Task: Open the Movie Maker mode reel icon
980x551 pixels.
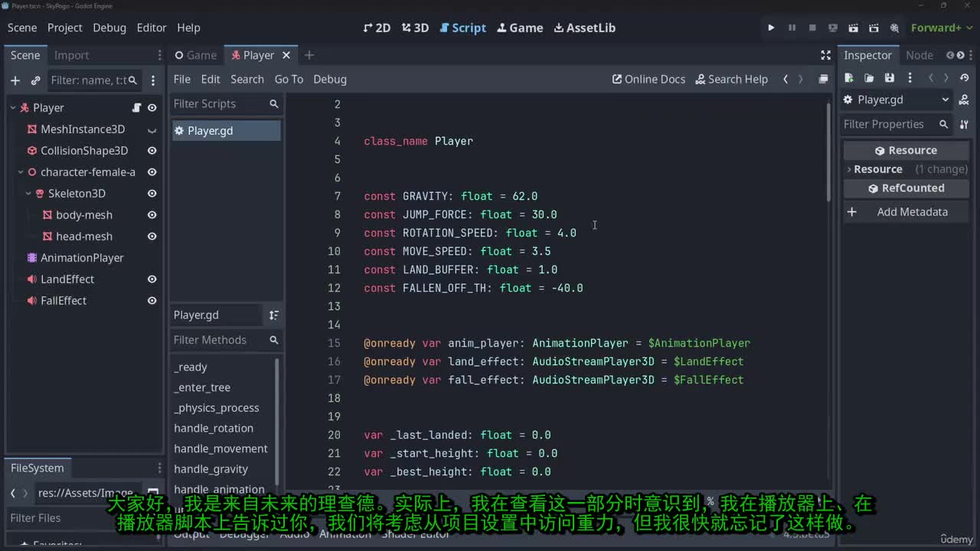Action: click(x=894, y=28)
